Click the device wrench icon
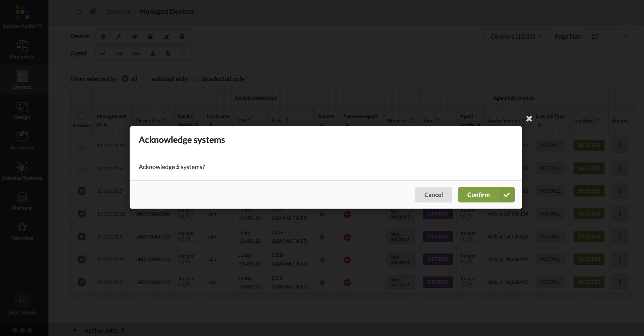Screen dimensions: 644x336 [x=119, y=37]
